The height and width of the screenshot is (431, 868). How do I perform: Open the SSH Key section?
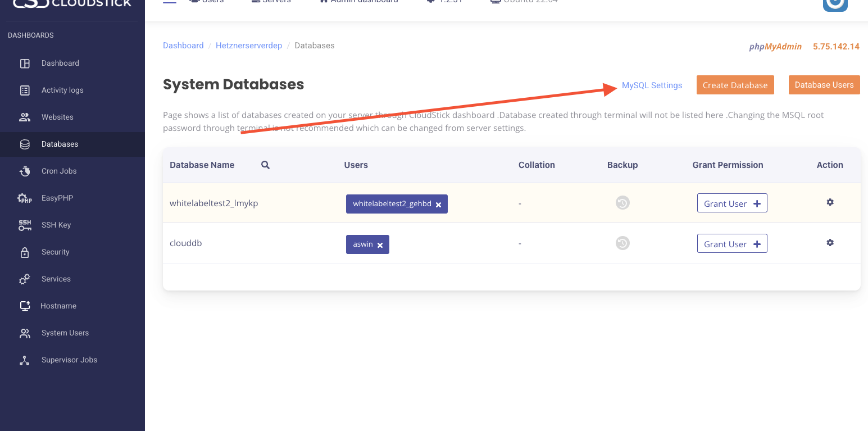point(25,225)
